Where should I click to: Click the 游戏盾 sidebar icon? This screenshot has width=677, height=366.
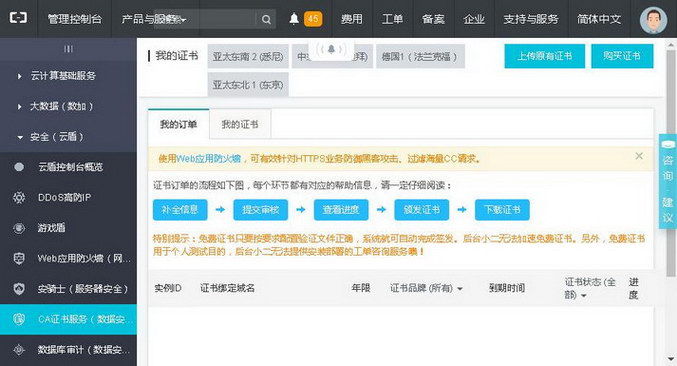tap(19, 228)
